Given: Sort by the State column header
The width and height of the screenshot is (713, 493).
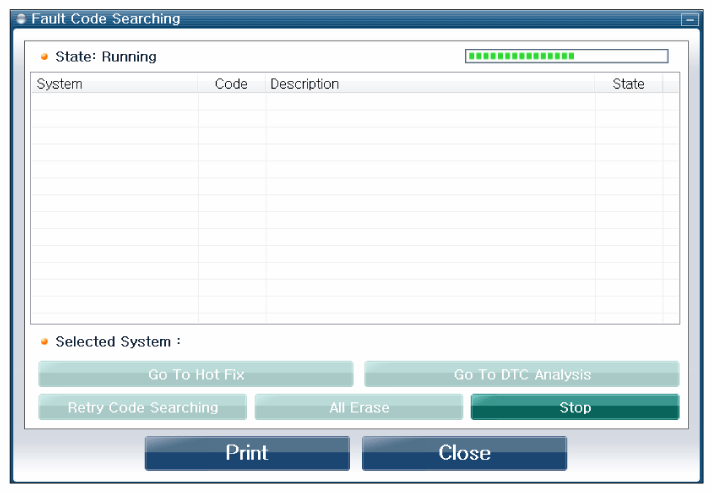Looking at the screenshot, I should [x=628, y=84].
